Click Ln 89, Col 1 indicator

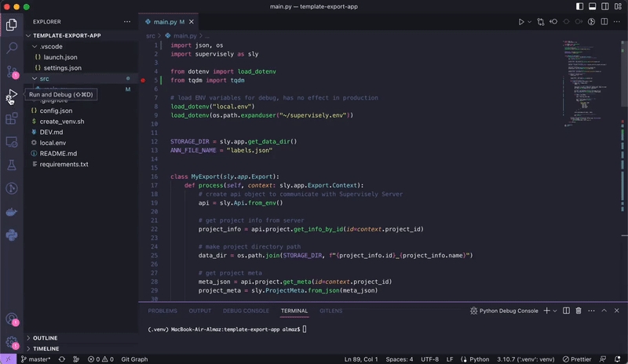pyautogui.click(x=361, y=359)
